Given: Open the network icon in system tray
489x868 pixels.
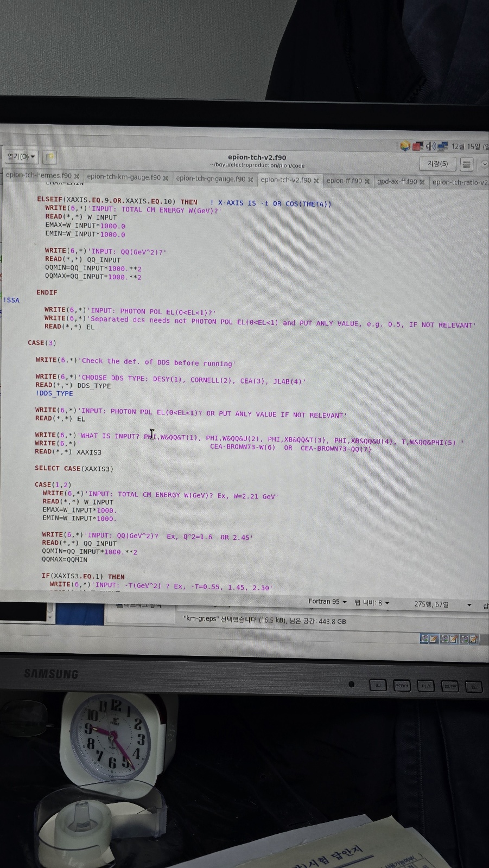Looking at the screenshot, I should pyautogui.click(x=442, y=146).
